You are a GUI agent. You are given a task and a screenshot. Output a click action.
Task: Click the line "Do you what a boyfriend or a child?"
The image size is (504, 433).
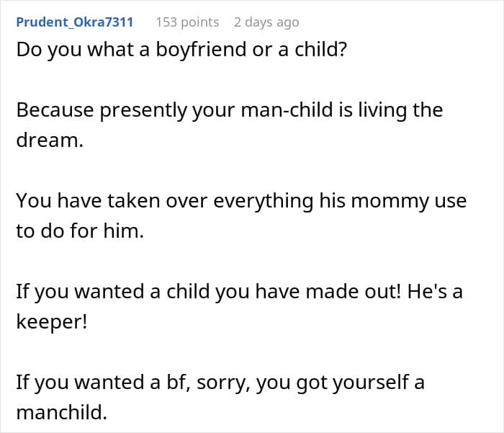(181, 50)
